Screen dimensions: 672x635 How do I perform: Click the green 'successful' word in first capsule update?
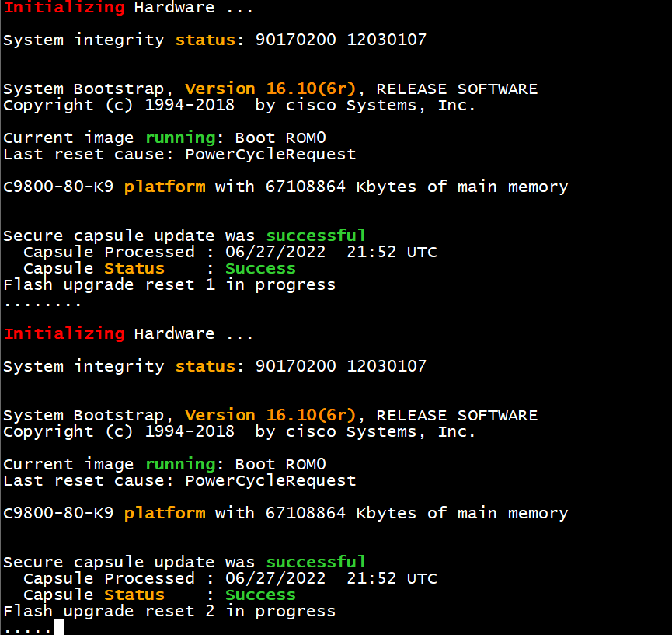[x=315, y=236]
